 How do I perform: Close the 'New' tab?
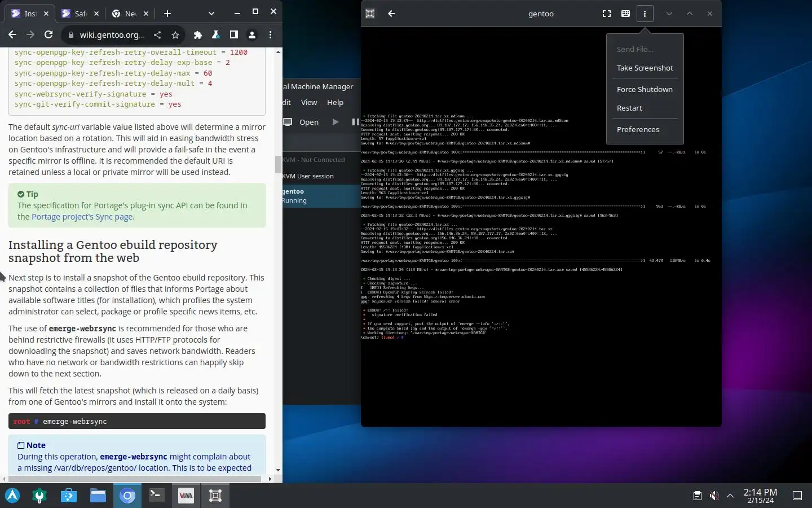pos(146,14)
